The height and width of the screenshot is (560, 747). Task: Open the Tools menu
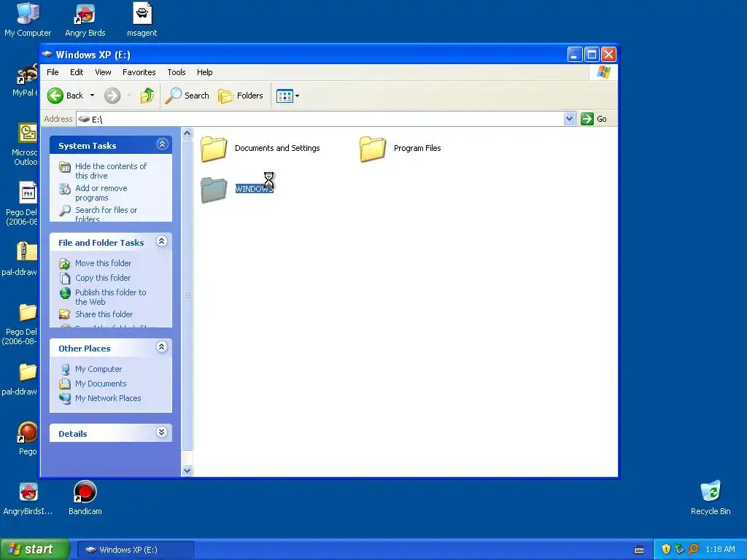pos(177,72)
